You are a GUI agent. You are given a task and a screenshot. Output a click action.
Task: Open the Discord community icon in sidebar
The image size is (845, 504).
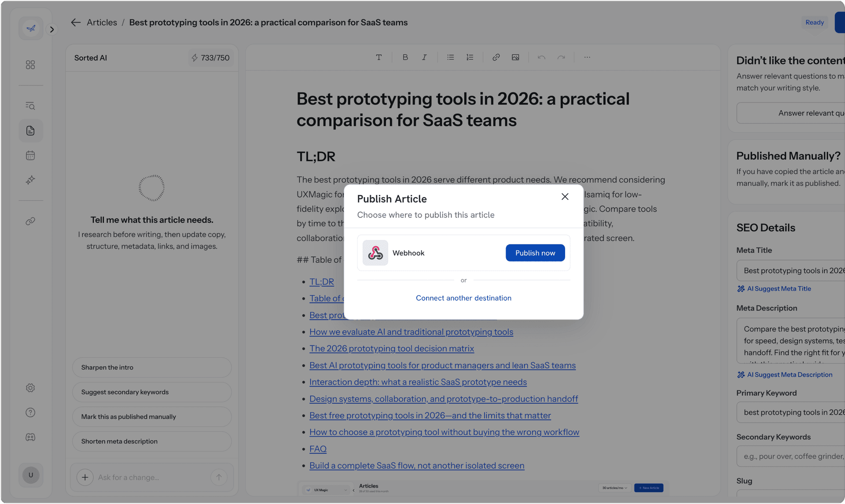30,437
